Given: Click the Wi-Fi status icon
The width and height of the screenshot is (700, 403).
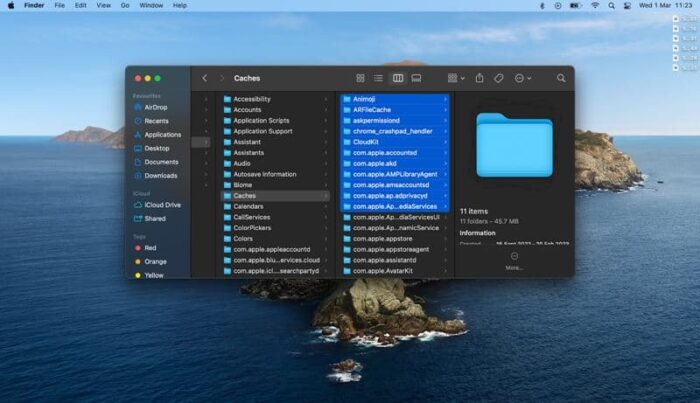Looking at the screenshot, I should click(595, 5).
